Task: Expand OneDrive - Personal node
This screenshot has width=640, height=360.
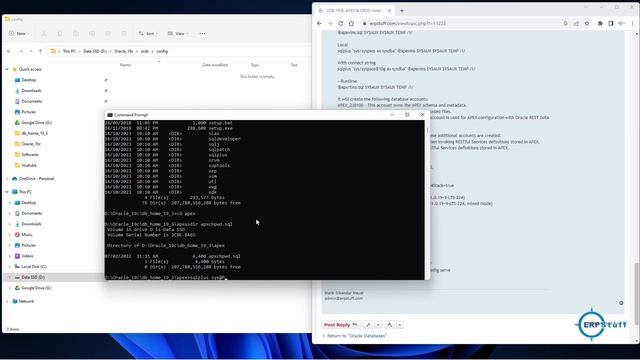Action: 7,179
